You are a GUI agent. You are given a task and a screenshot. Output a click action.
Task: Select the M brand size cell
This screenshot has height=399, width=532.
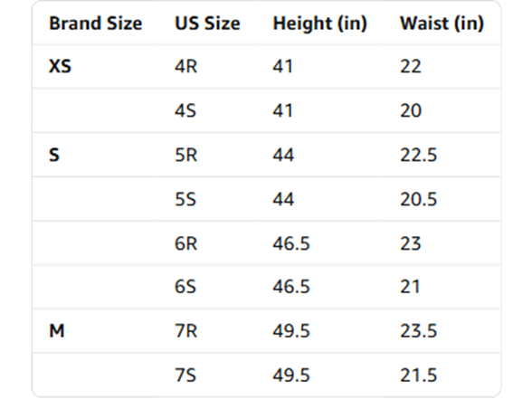57,331
